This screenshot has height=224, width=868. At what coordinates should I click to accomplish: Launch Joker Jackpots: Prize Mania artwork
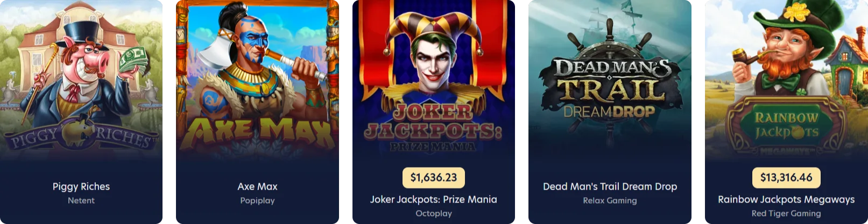click(434, 81)
